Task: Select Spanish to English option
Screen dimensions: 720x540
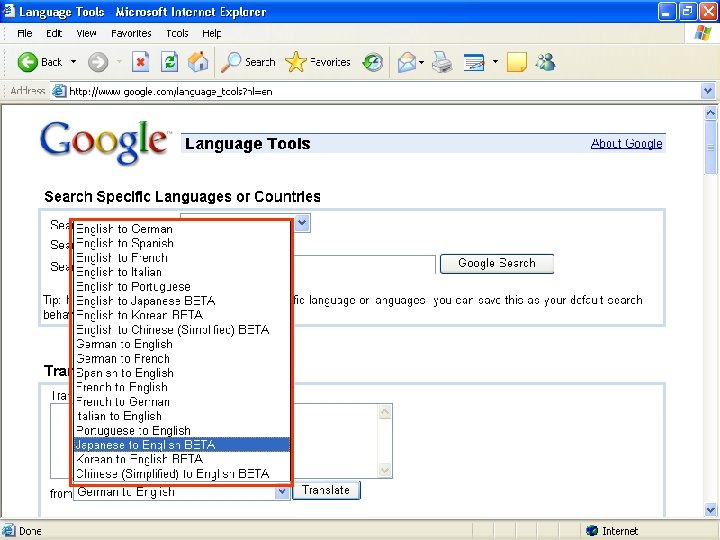Action: [x=182, y=373]
